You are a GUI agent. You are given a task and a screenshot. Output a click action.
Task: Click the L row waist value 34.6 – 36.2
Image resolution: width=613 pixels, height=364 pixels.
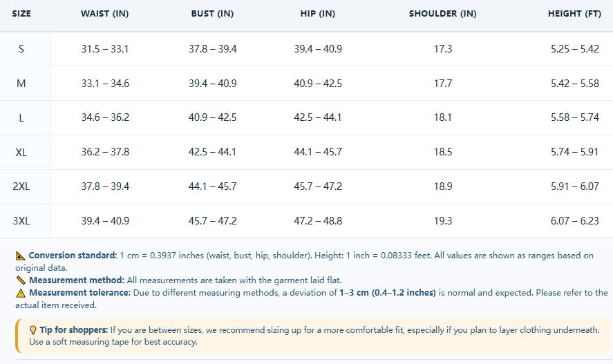(105, 117)
